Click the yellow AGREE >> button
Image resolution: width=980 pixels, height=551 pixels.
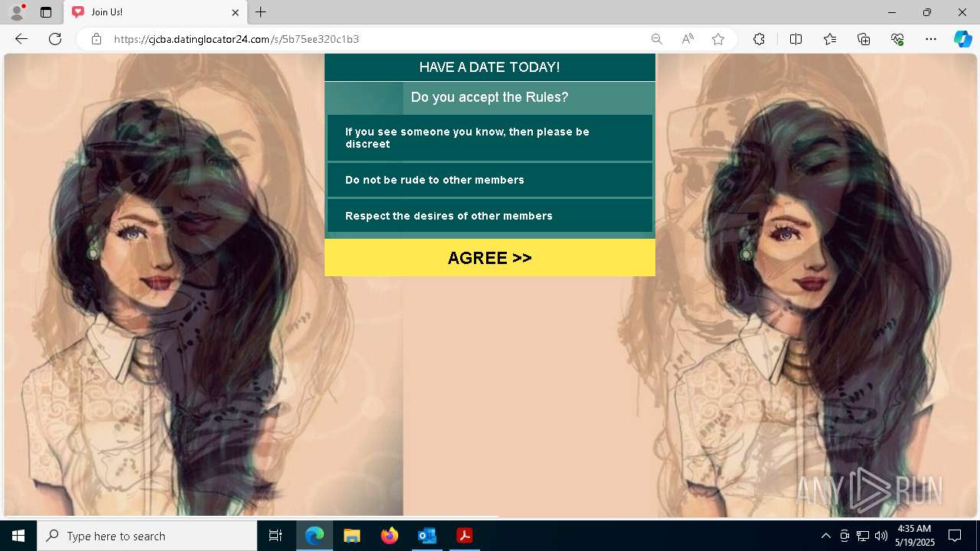click(x=490, y=258)
